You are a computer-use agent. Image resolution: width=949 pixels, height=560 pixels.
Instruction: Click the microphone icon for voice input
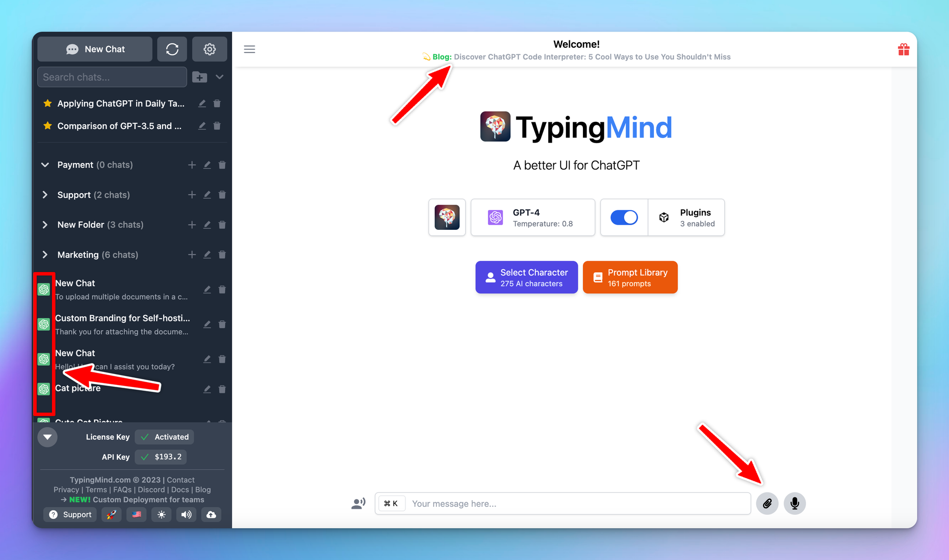pyautogui.click(x=794, y=503)
